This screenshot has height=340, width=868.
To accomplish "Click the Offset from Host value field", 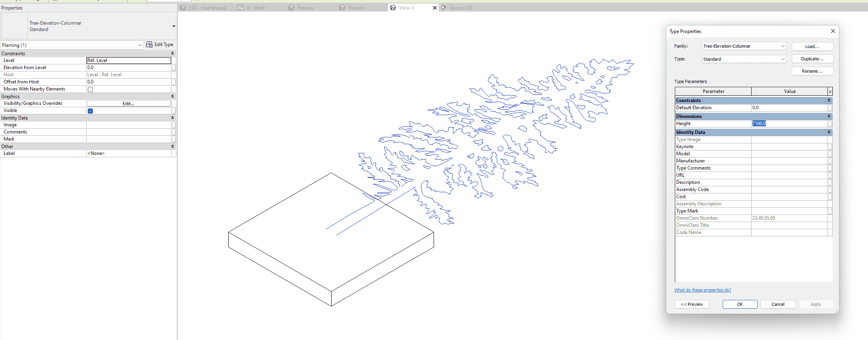I will coord(129,82).
